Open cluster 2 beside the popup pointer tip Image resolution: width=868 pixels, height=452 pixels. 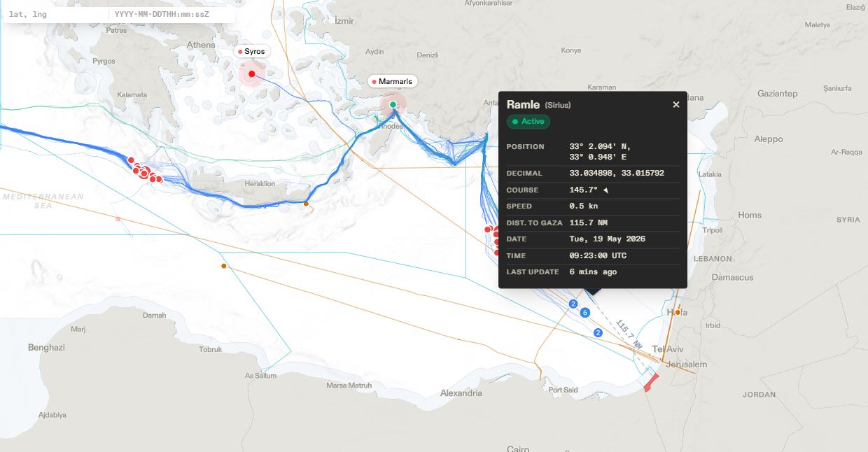pyautogui.click(x=573, y=304)
